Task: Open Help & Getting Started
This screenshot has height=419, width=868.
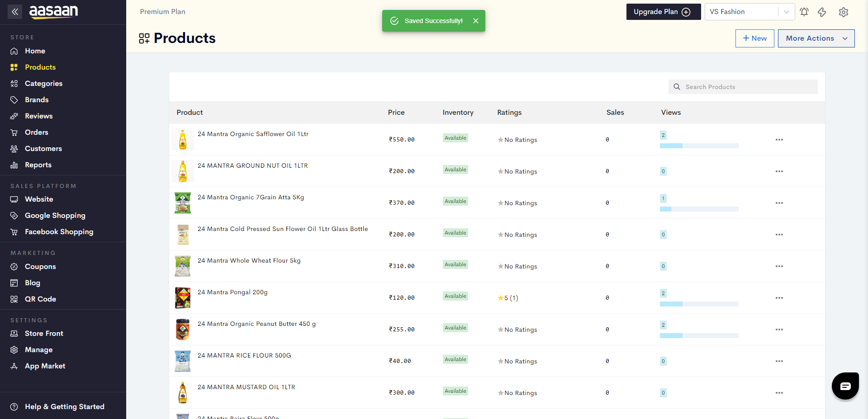Action: (65, 407)
